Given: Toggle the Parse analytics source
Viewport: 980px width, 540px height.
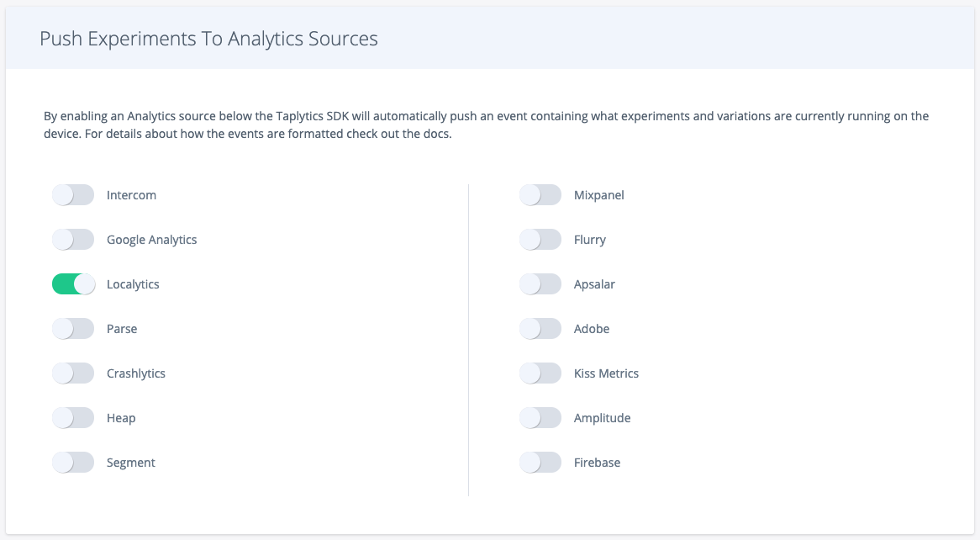Looking at the screenshot, I should 73,329.
